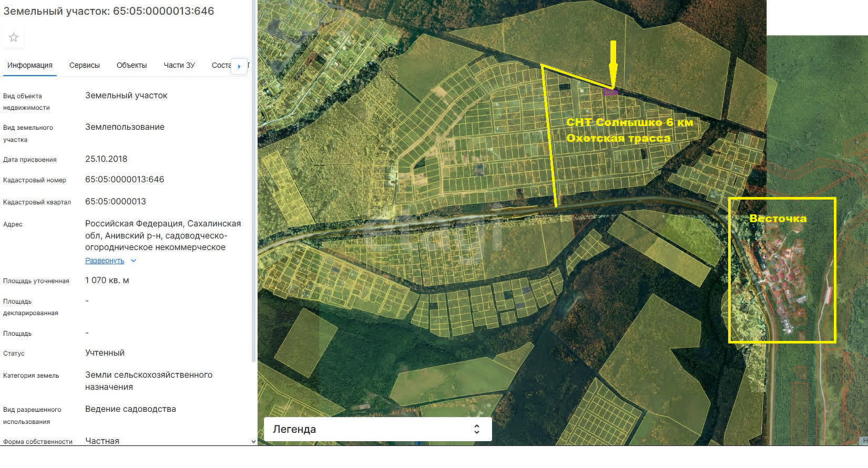Switch to the Сервисы tab
The width and height of the screenshot is (868, 468).
[x=84, y=65]
